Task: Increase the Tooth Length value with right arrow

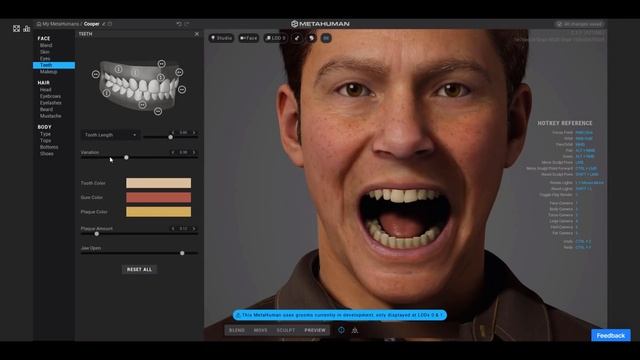Action: pyautogui.click(x=194, y=133)
